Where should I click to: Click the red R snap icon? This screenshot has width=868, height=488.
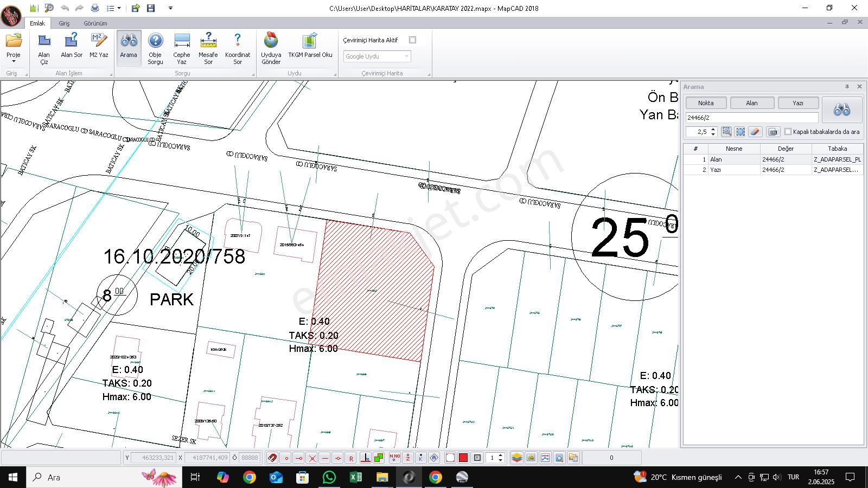(x=351, y=458)
